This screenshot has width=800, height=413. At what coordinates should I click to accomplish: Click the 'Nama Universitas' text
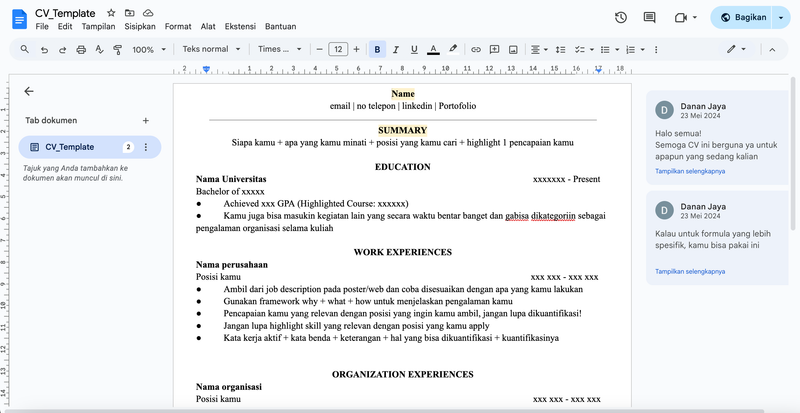(x=231, y=179)
